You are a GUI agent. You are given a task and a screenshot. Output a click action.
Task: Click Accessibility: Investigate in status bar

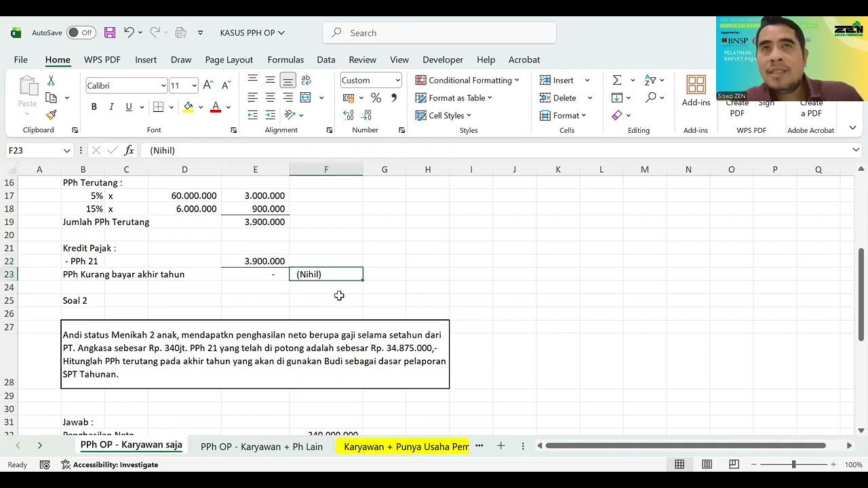pos(110,465)
